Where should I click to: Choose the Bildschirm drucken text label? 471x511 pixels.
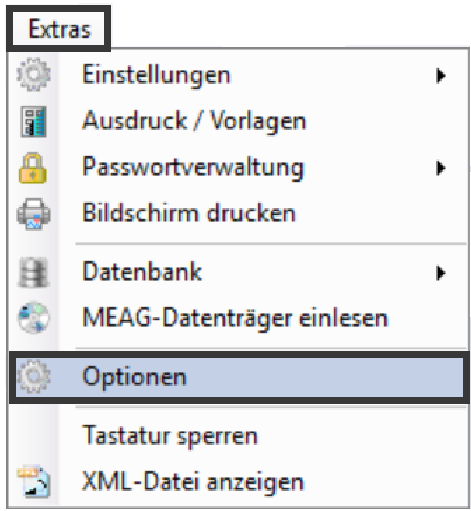[x=189, y=212]
